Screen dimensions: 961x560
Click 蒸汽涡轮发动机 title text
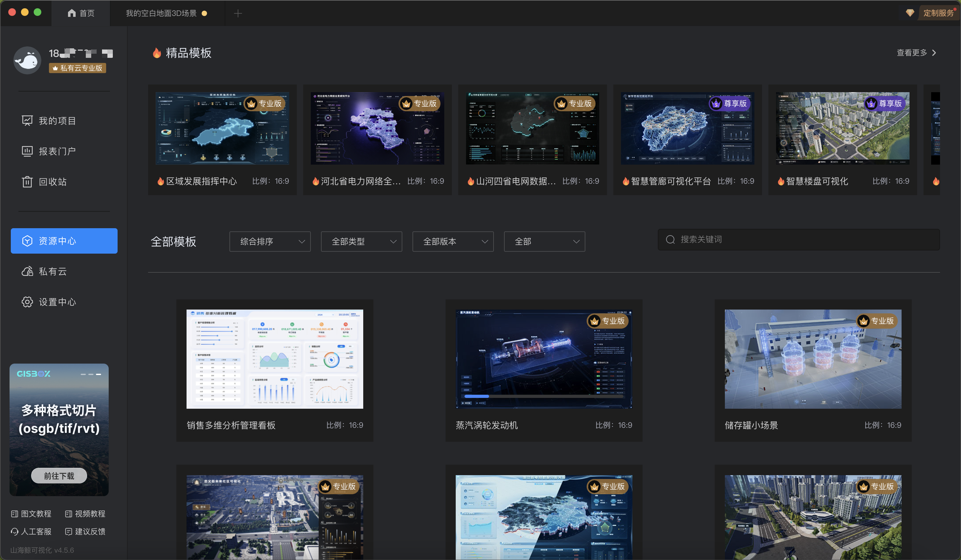(x=487, y=425)
